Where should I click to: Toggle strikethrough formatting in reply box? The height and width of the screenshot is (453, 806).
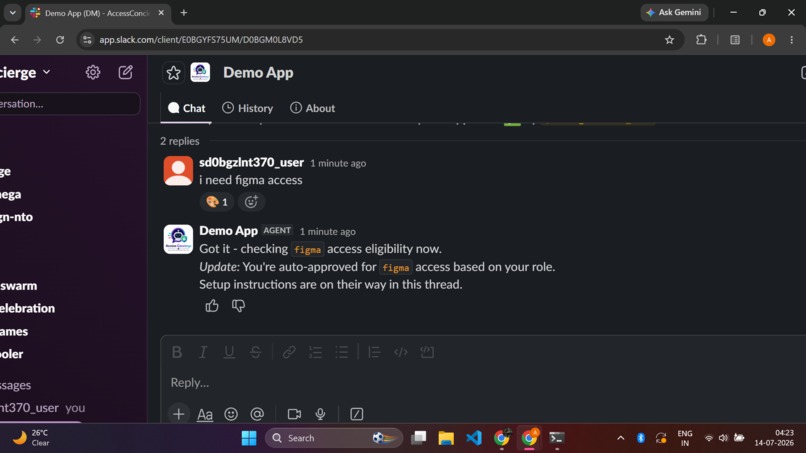[255, 352]
